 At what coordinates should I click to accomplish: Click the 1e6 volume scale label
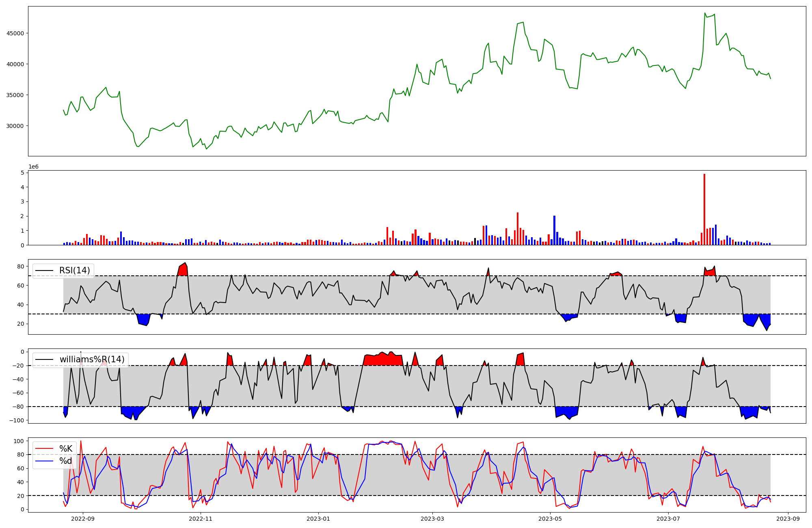point(33,167)
